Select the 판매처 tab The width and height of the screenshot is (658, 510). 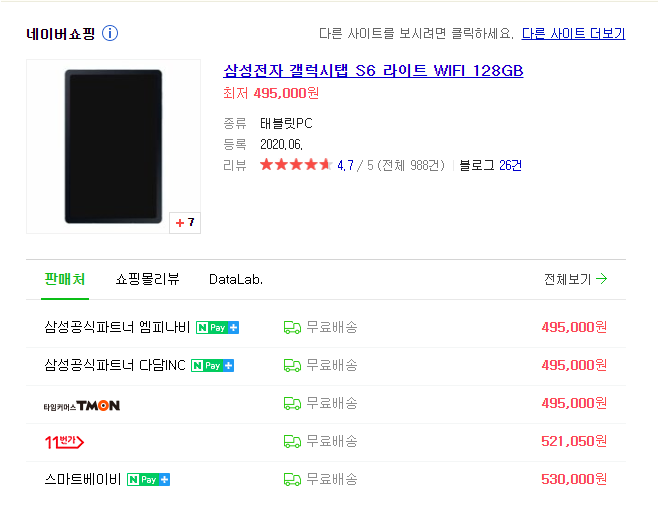65,279
